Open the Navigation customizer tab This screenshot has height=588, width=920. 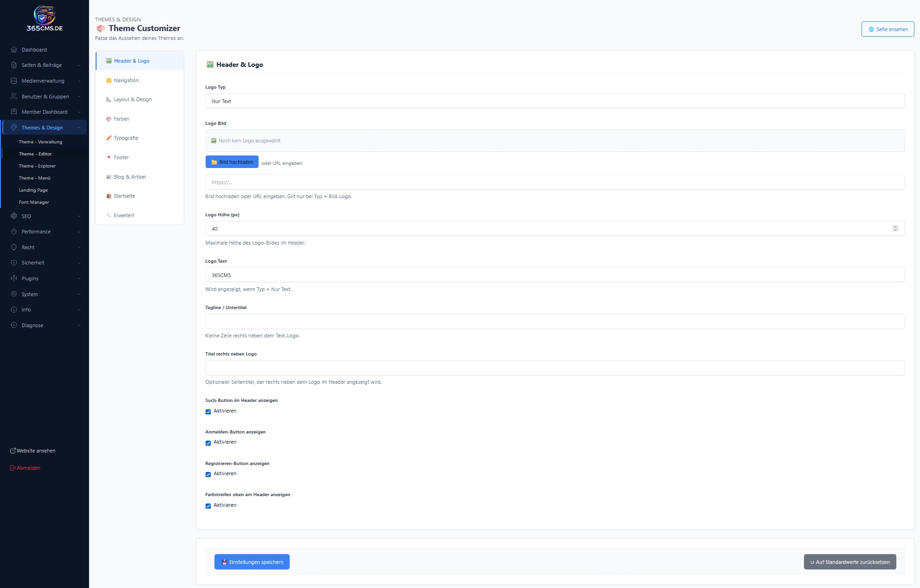click(126, 80)
